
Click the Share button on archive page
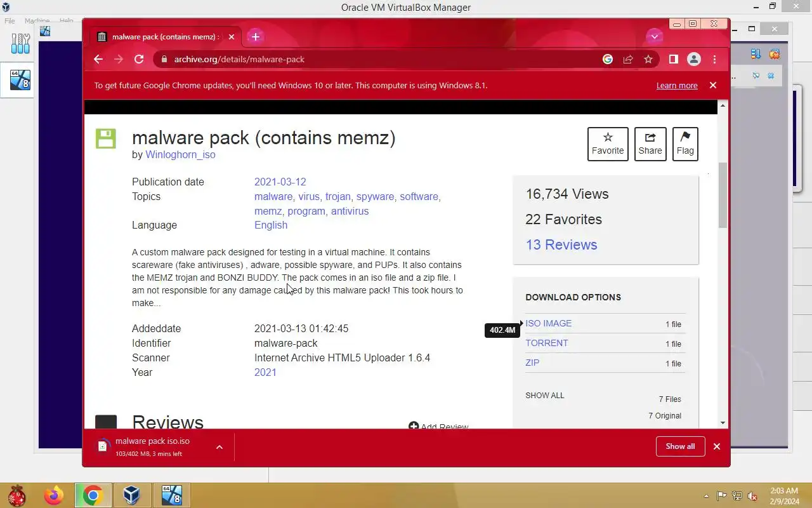(650, 144)
